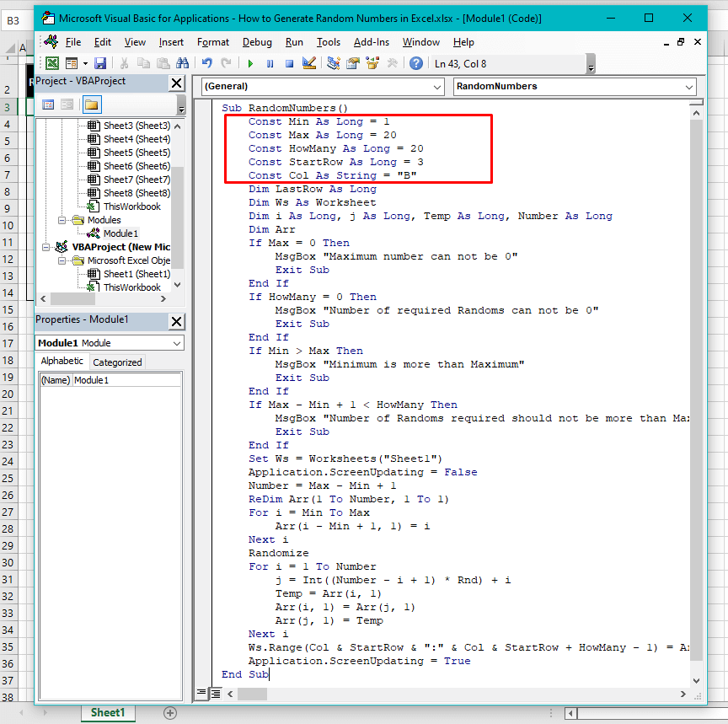Click the Run Sub (play) toolbar icon
This screenshot has width=728, height=724.
pyautogui.click(x=250, y=63)
